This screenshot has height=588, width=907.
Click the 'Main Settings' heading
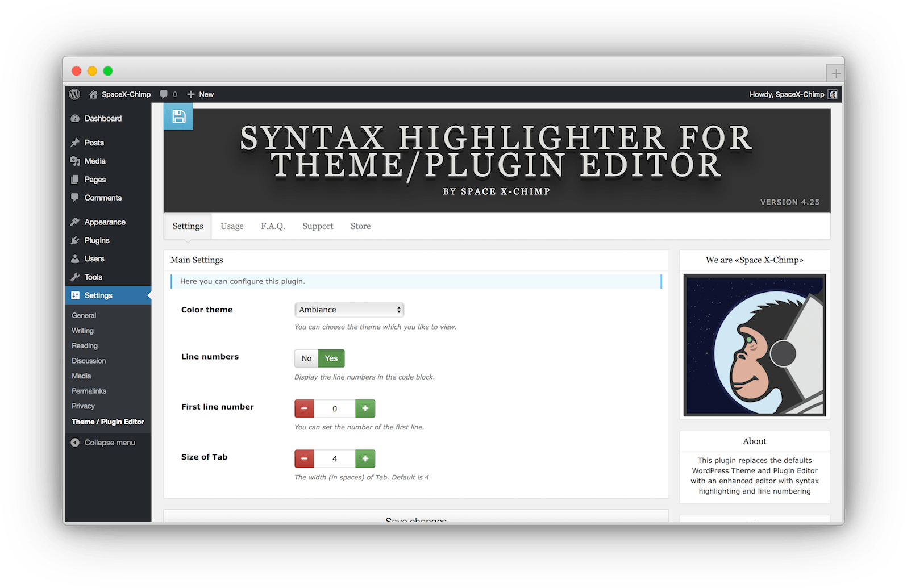197,260
